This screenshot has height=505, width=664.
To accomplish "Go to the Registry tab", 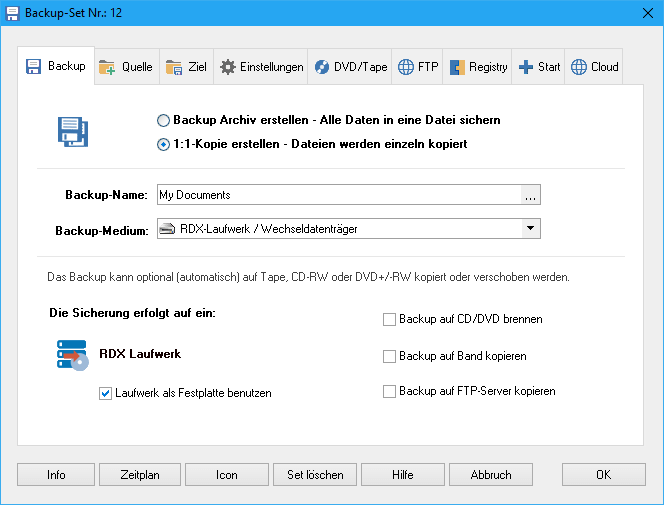I will pos(477,67).
